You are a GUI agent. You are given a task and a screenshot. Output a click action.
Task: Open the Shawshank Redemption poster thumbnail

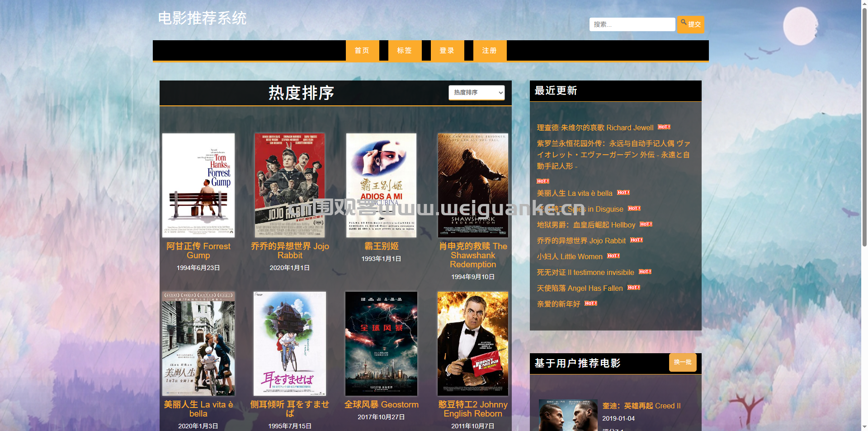[473, 185]
